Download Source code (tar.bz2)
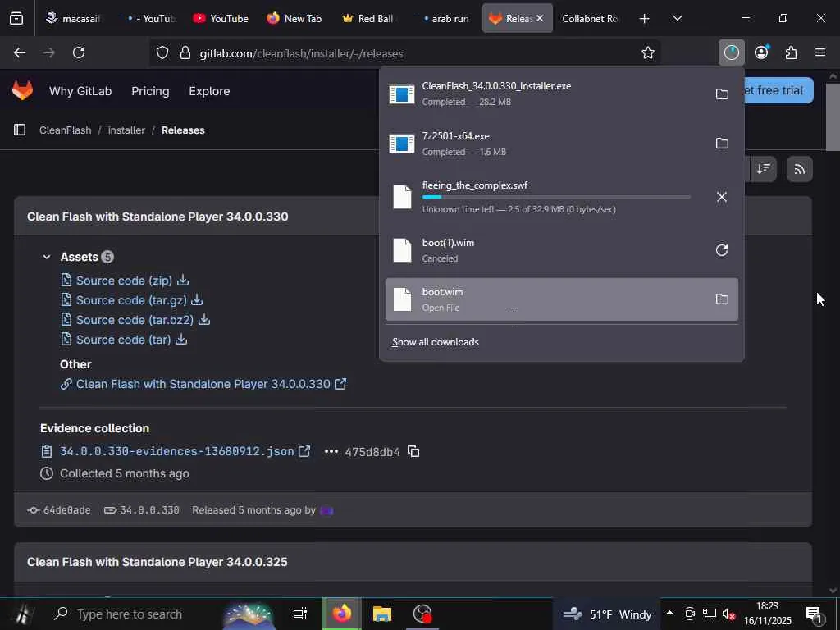The width and height of the screenshot is (840, 630). tap(135, 320)
